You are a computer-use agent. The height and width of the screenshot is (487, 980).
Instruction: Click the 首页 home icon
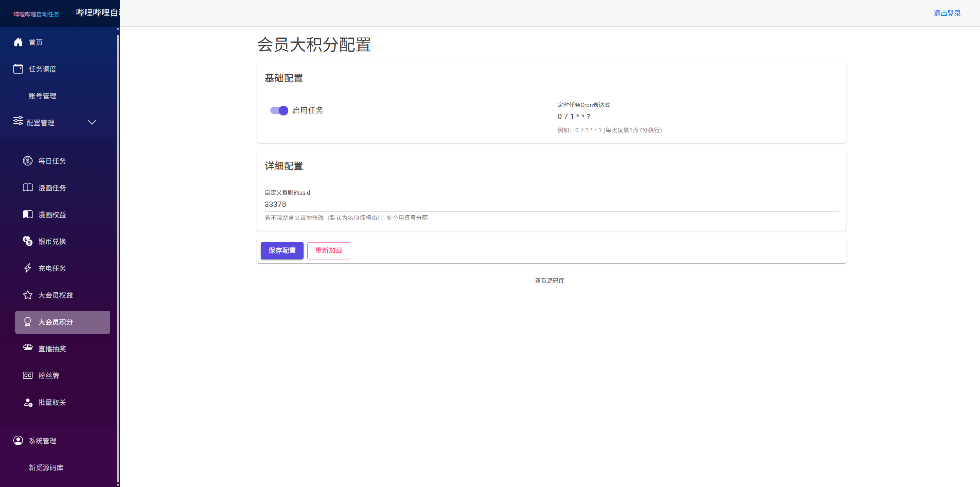pyautogui.click(x=18, y=42)
